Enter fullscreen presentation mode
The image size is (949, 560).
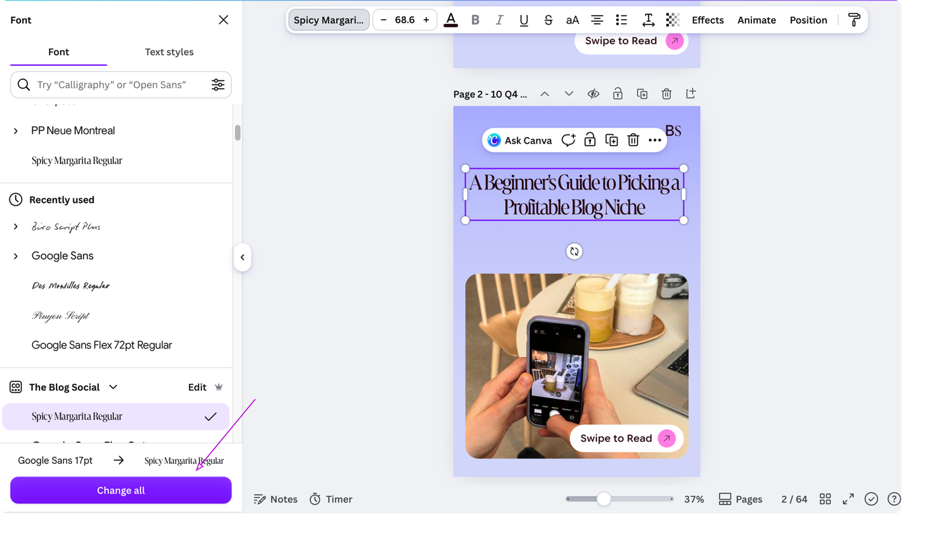[x=848, y=499]
